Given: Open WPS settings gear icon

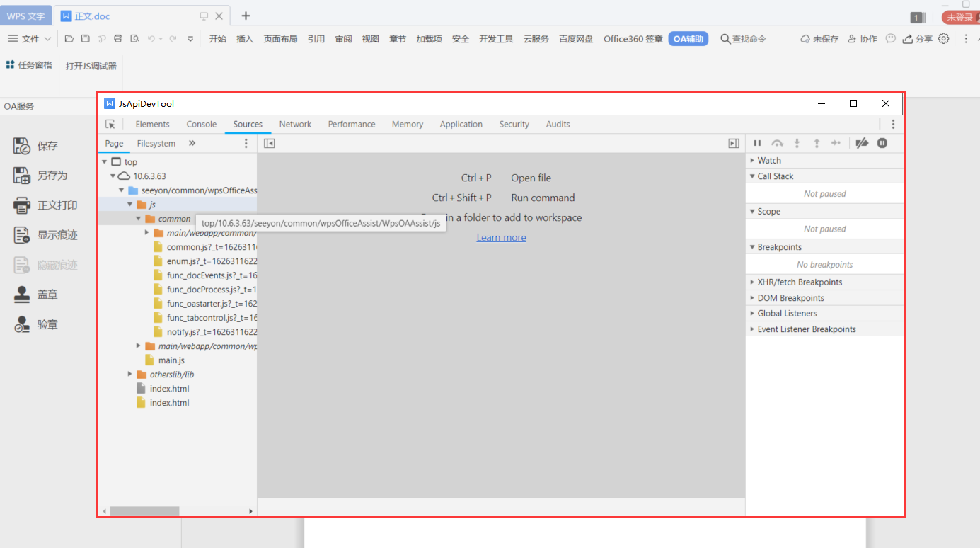Looking at the screenshot, I should point(943,39).
